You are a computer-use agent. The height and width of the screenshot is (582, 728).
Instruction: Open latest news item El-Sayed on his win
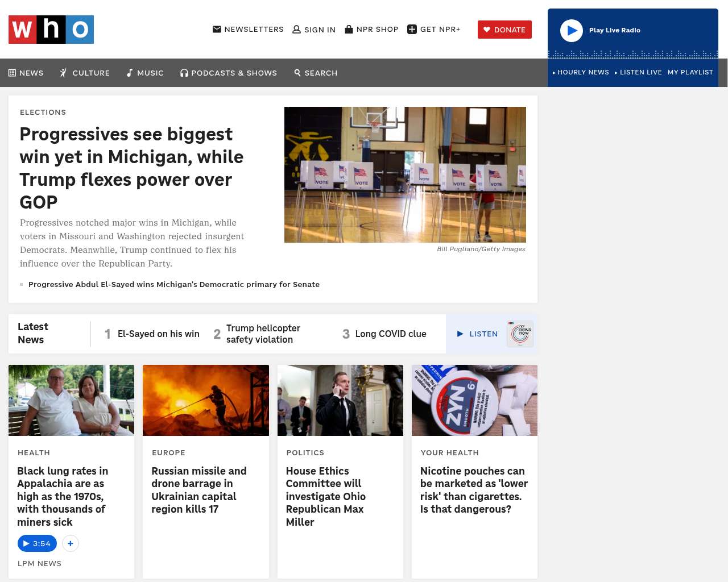tap(159, 334)
